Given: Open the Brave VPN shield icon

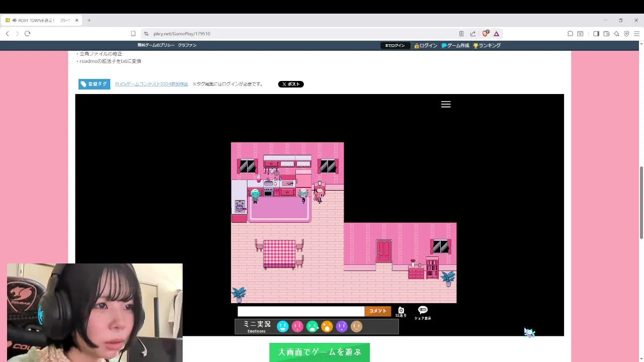Looking at the screenshot, I should point(626,34).
